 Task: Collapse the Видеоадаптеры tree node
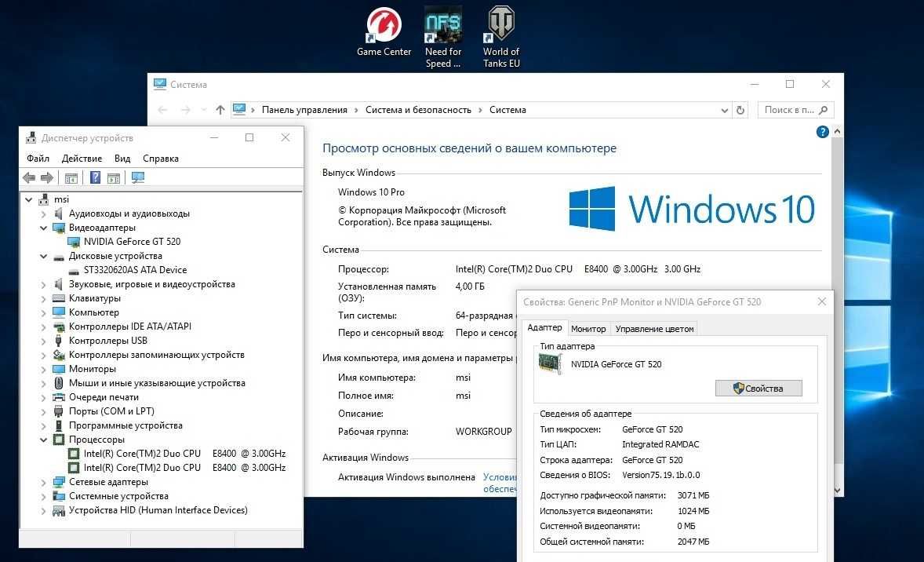click(44, 228)
